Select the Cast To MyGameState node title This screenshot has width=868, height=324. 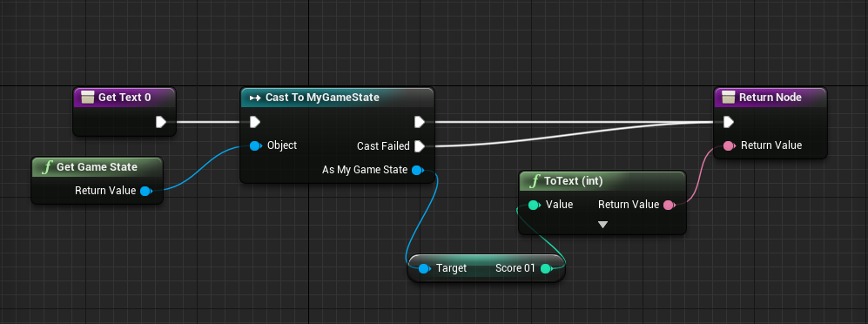point(322,98)
